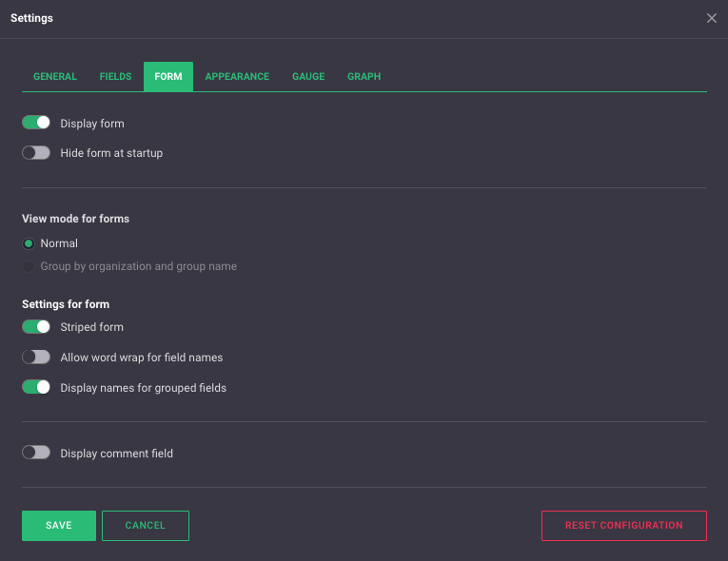Enable Allow word wrap for field names
Screen dimensions: 728x561
(36, 358)
